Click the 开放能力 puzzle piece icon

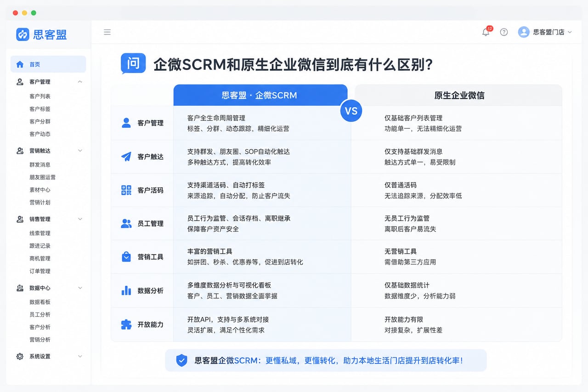coord(126,324)
